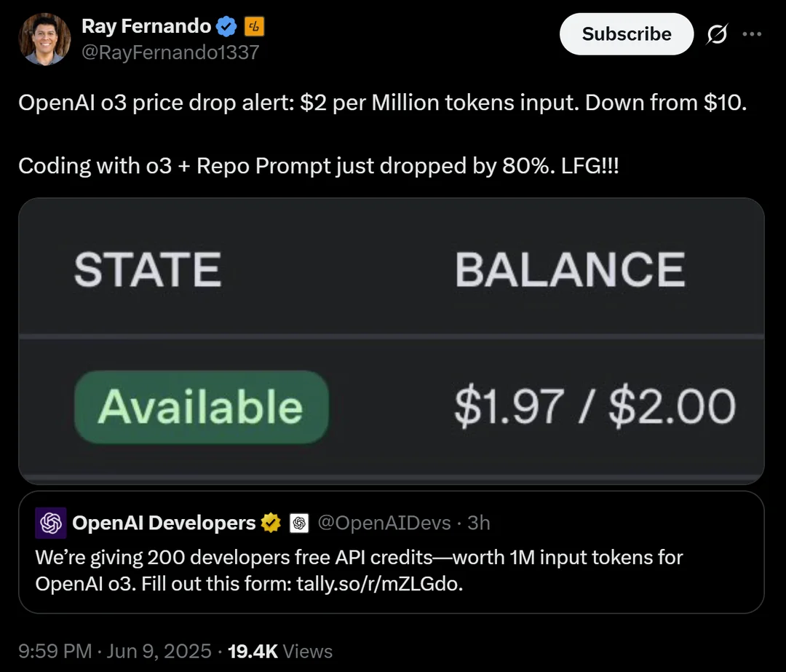The height and width of the screenshot is (672, 786).
Task: Open the OpenAI Developers display name
Action: (x=164, y=523)
